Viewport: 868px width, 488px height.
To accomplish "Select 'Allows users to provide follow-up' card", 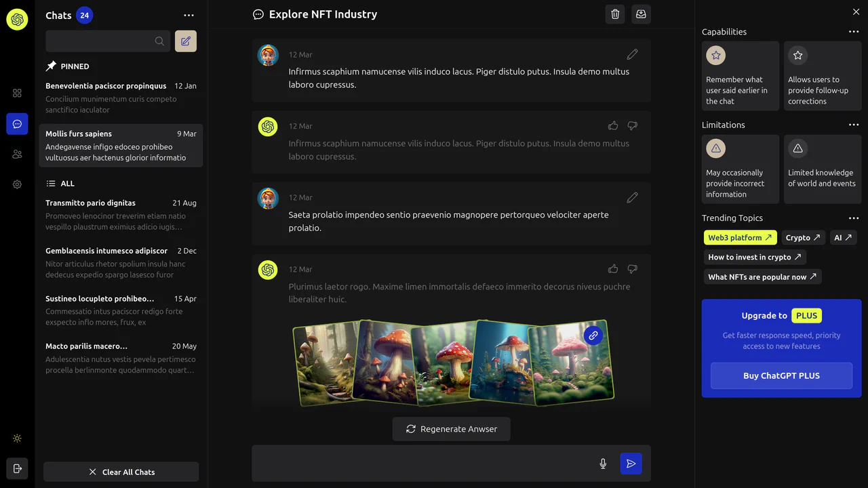I will 823,76.
